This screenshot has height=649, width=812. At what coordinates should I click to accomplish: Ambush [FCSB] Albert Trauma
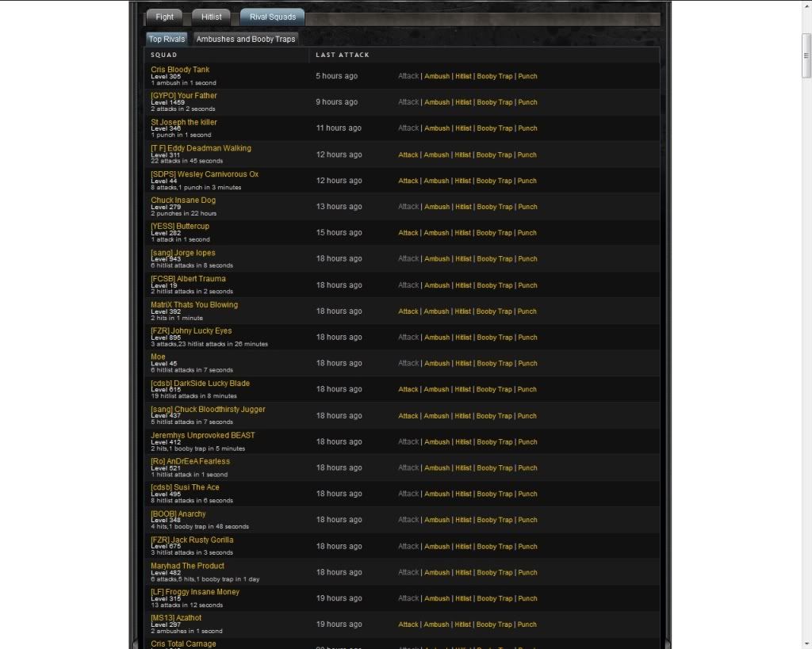click(437, 285)
